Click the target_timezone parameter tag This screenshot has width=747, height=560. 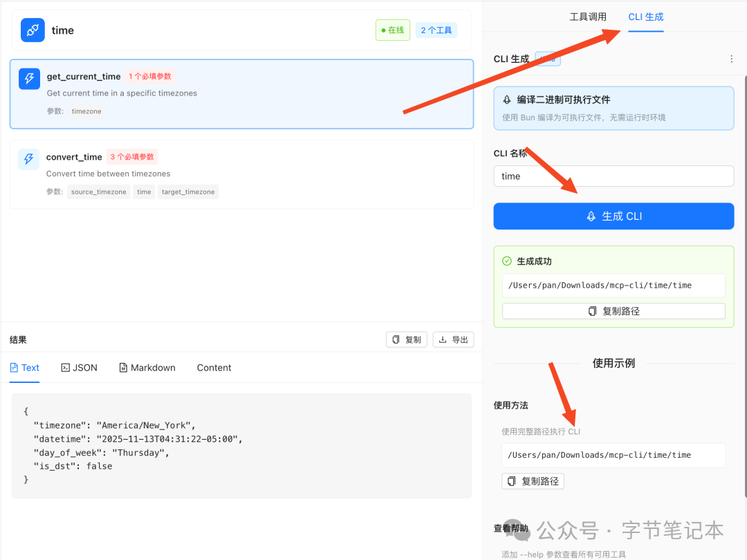[x=188, y=192]
